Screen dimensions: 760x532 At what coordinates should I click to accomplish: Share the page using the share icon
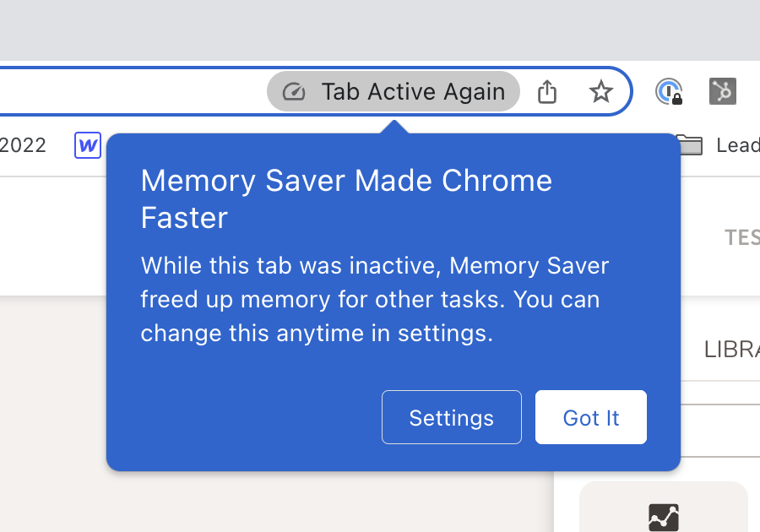[546, 91]
